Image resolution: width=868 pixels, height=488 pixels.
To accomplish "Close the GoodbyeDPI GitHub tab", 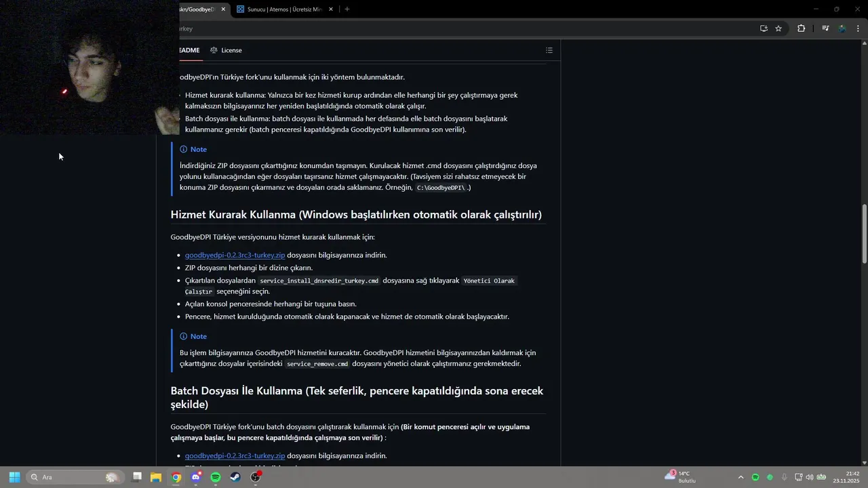I will pyautogui.click(x=223, y=9).
